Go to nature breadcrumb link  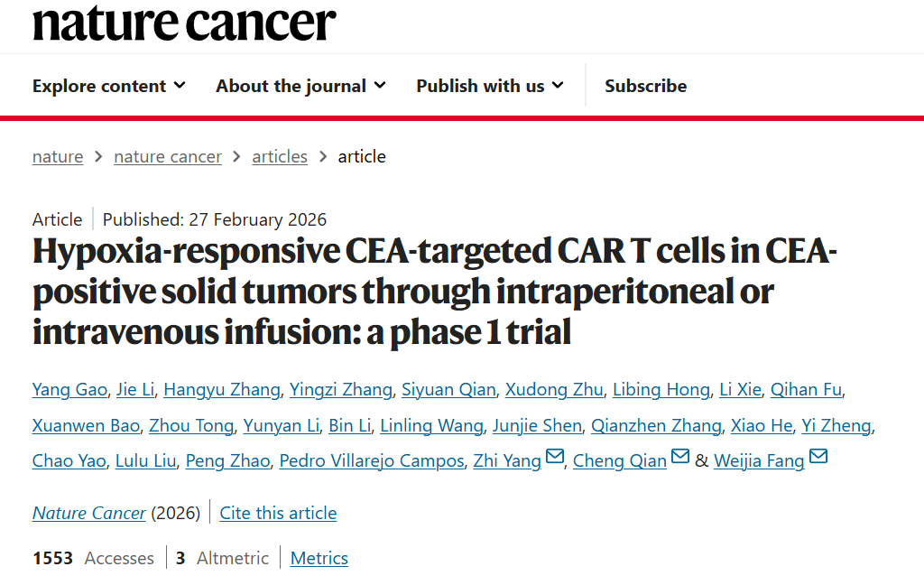pyautogui.click(x=58, y=156)
